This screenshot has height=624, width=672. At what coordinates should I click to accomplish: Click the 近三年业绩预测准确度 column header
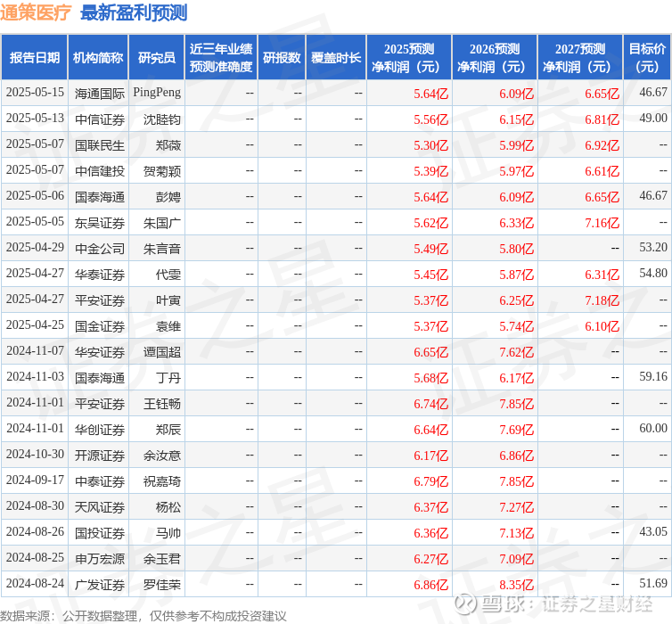pyautogui.click(x=221, y=57)
